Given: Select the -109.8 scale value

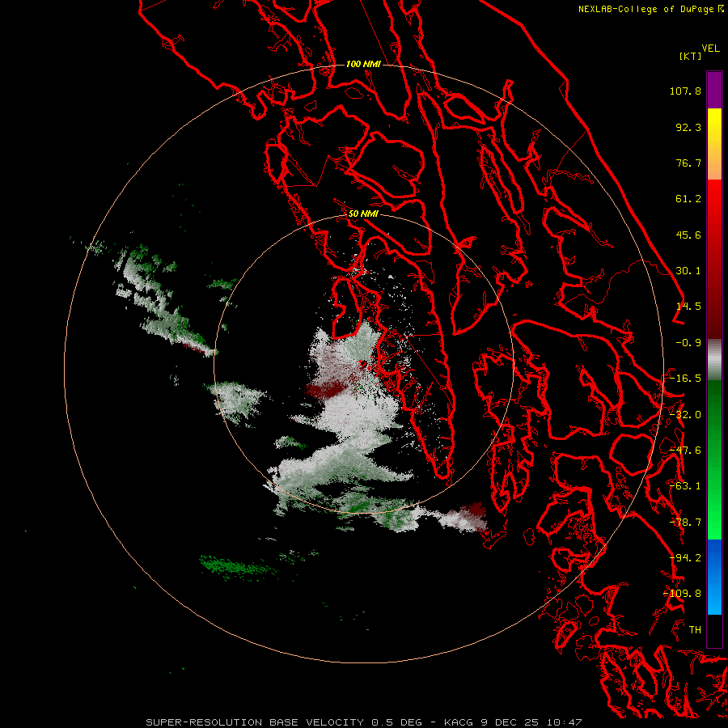Looking at the screenshot, I should coord(682,594).
